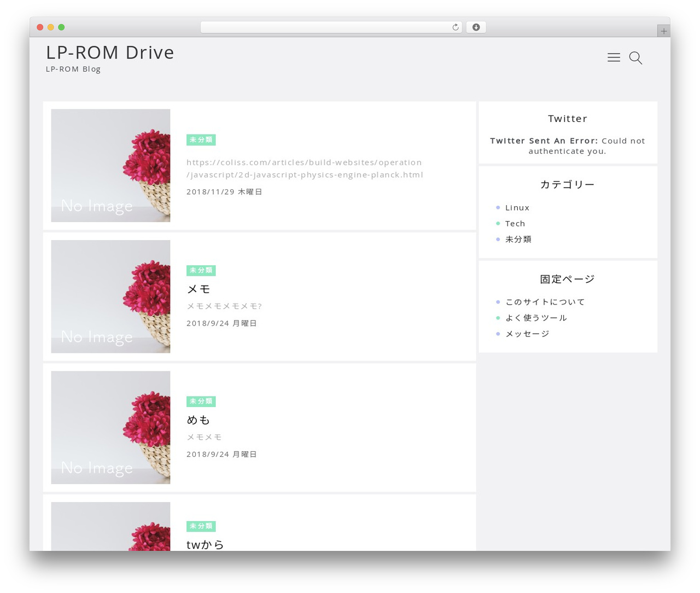Click the 未分類 tag above the めも post
700x593 pixels.
coord(201,402)
